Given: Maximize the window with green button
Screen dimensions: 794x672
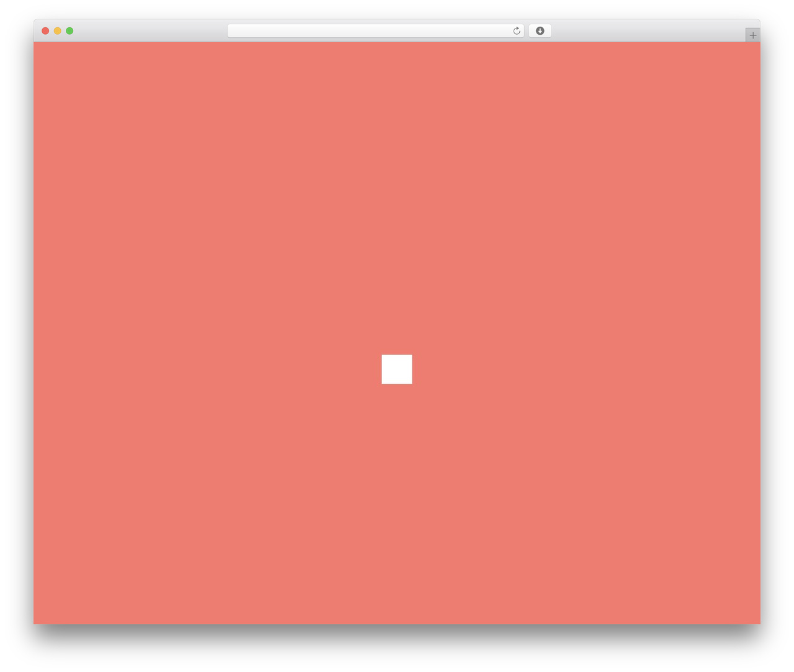Looking at the screenshot, I should [x=69, y=31].
